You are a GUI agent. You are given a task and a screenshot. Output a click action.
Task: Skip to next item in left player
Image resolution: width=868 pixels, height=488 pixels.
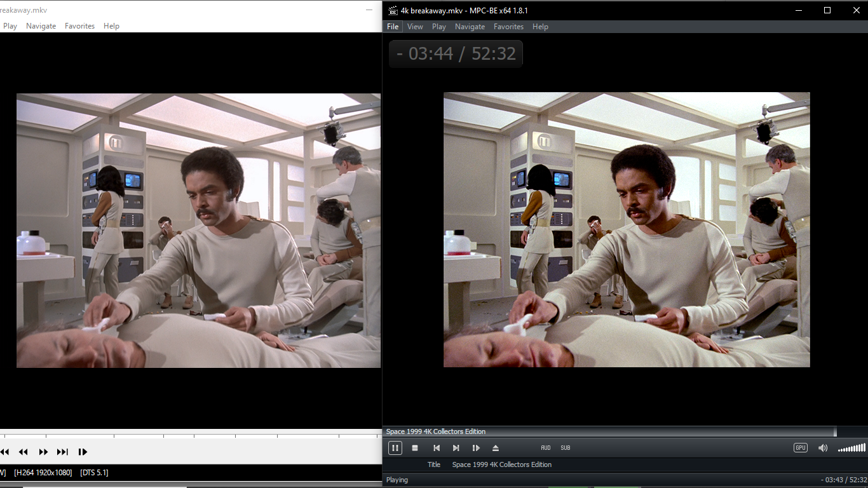click(x=62, y=452)
